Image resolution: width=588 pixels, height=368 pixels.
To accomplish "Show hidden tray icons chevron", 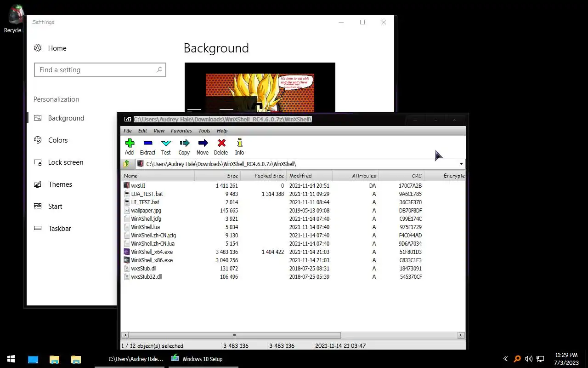I will (x=506, y=359).
